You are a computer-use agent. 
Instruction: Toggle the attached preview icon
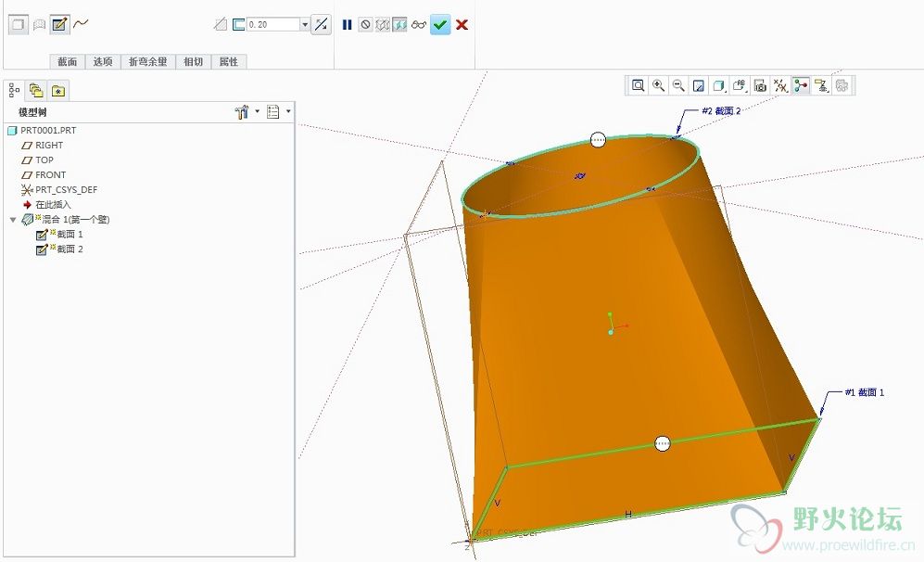point(399,24)
